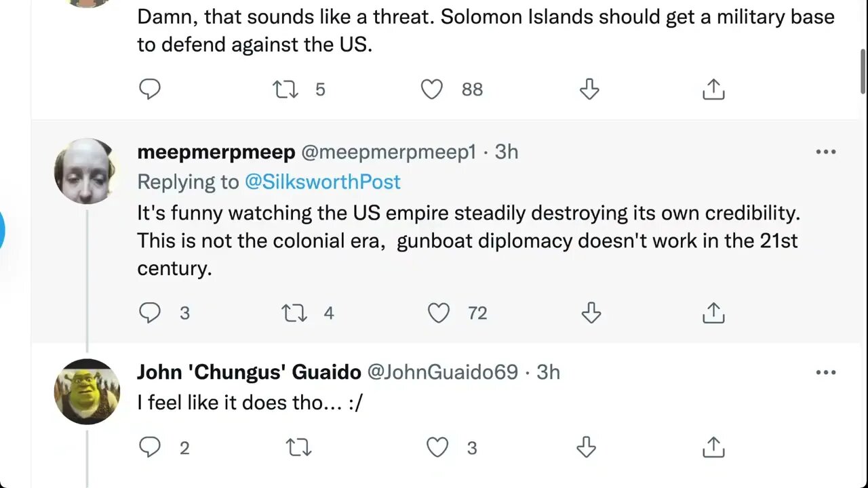
Task: Click John 'Chungus' Guaido's Shrek avatar
Action: coord(87,391)
